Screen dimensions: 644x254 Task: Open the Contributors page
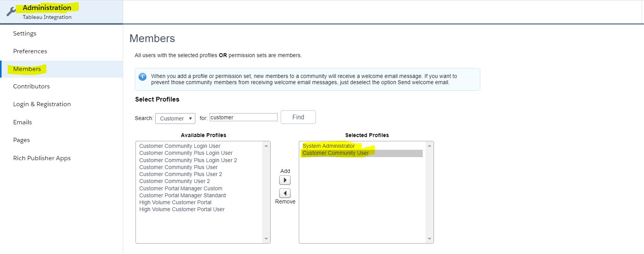pos(31,86)
